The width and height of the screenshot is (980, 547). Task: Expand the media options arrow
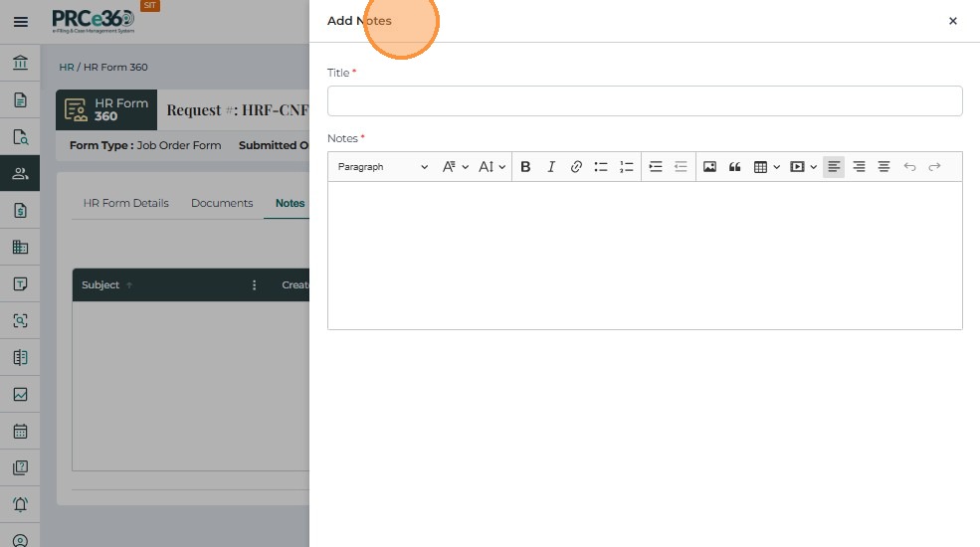tap(813, 167)
